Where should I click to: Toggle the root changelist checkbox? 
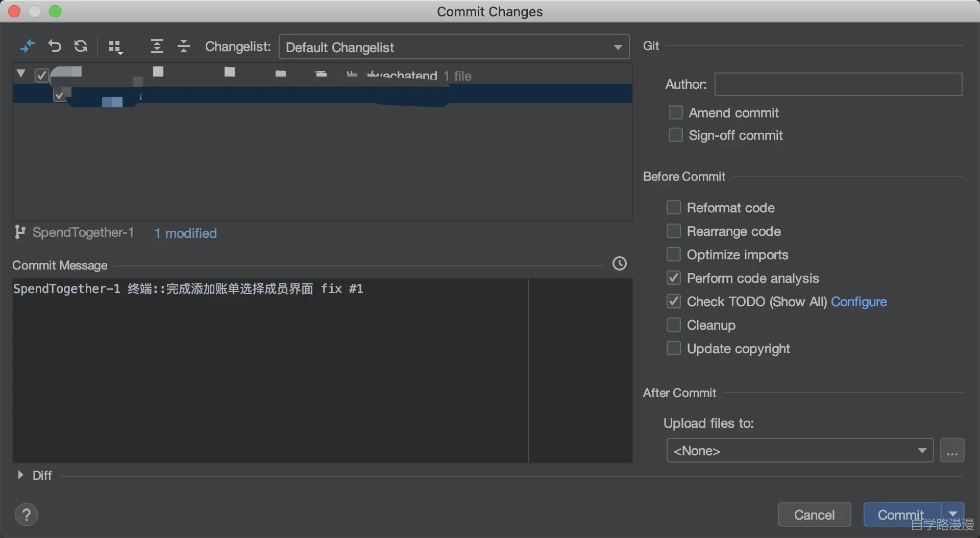[x=41, y=76]
